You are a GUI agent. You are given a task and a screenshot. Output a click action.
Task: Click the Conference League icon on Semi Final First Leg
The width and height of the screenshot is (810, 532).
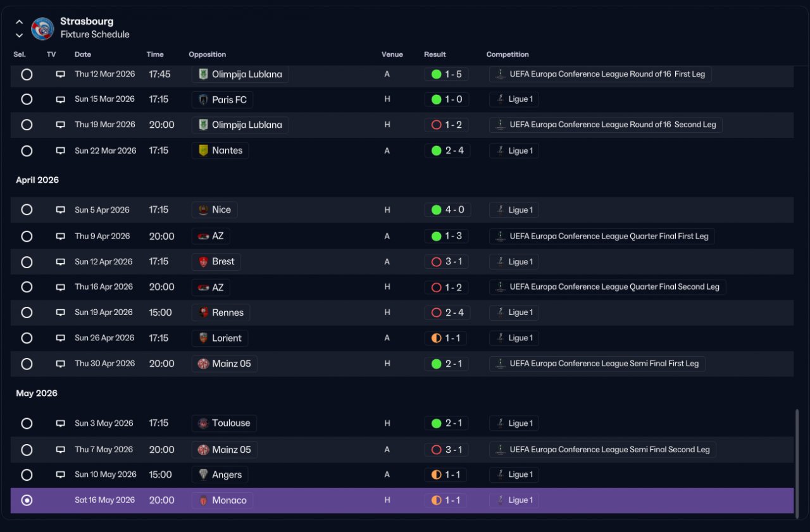coord(500,364)
